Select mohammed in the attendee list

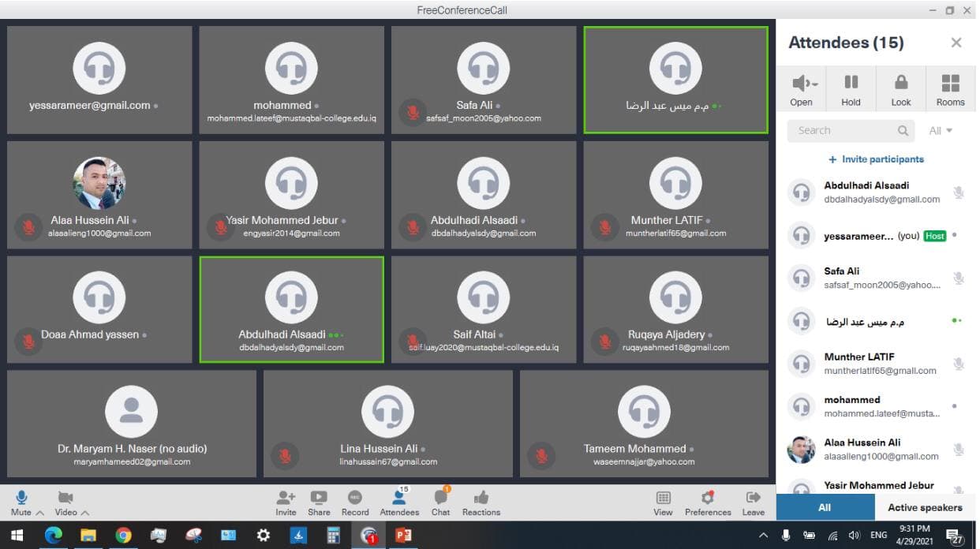point(876,406)
